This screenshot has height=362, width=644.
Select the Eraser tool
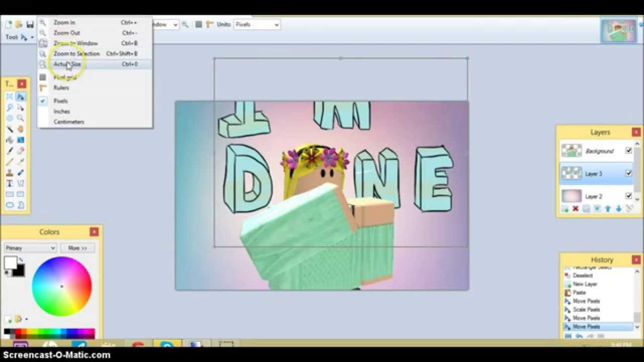(21, 151)
